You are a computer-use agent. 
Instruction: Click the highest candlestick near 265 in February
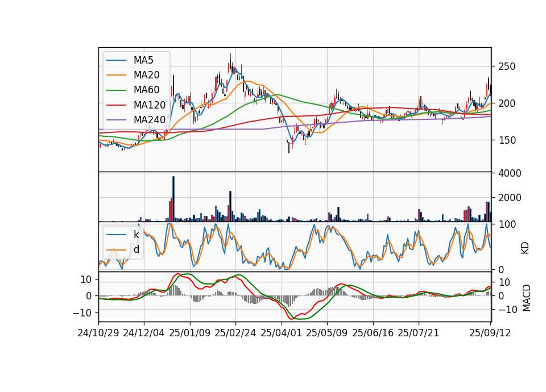(230, 62)
